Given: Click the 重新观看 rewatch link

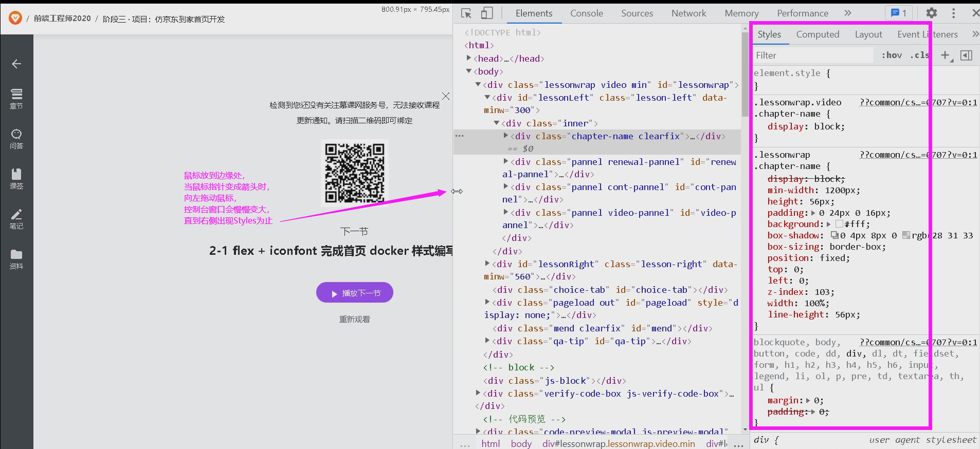Looking at the screenshot, I should [x=355, y=319].
